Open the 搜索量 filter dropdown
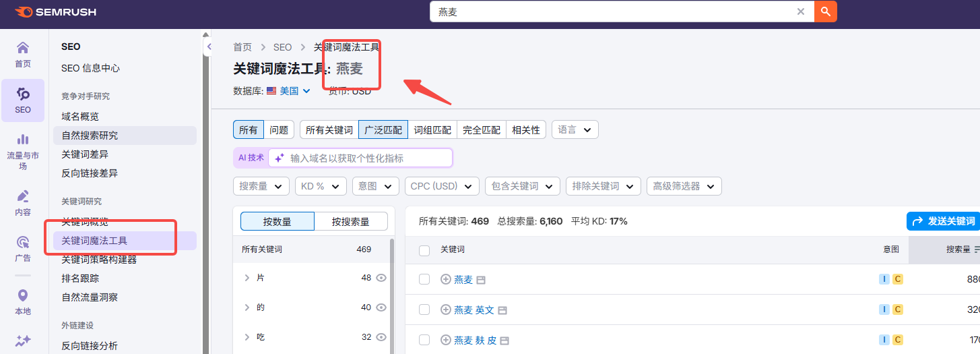Image resolution: width=980 pixels, height=354 pixels. (261, 186)
